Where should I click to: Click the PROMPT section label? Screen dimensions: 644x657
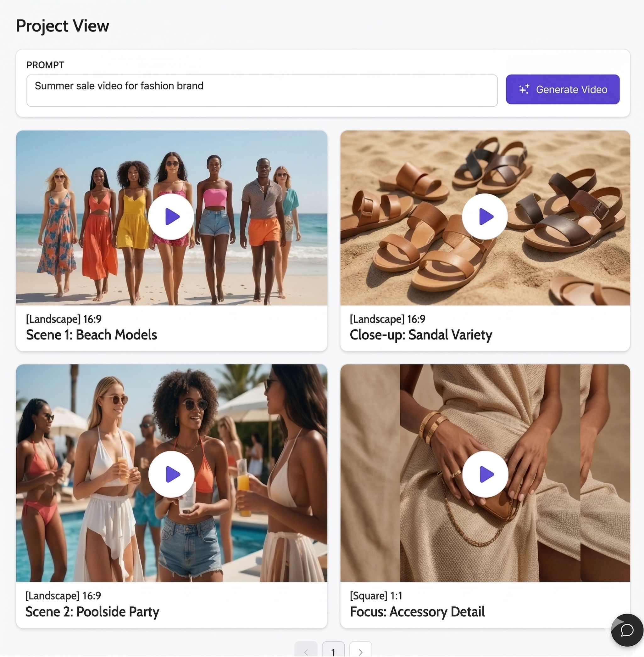point(45,64)
